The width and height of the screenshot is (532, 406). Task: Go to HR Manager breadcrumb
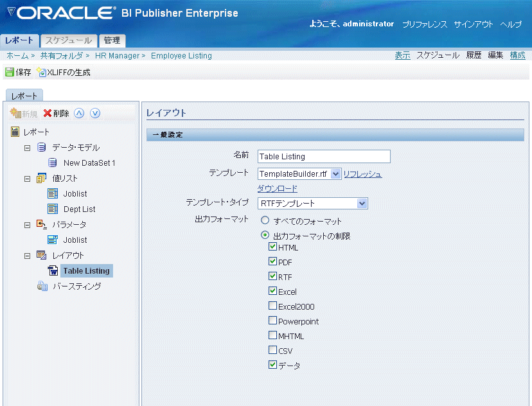tap(118, 56)
